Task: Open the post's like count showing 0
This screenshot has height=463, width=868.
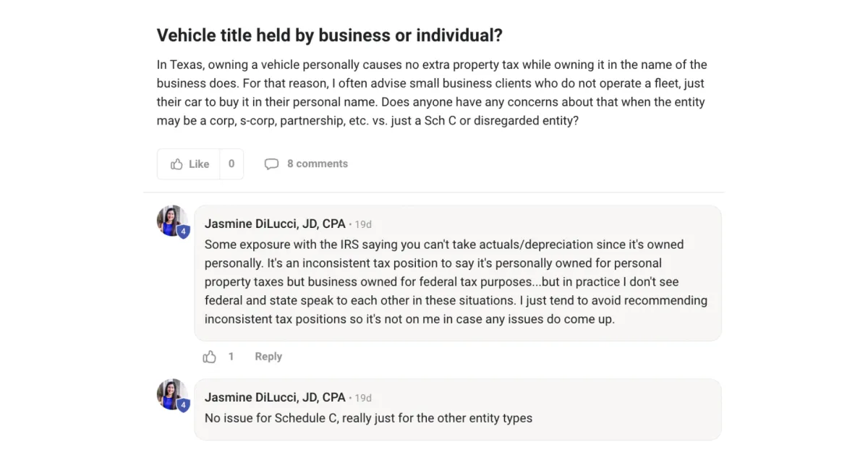Action: coord(231,164)
